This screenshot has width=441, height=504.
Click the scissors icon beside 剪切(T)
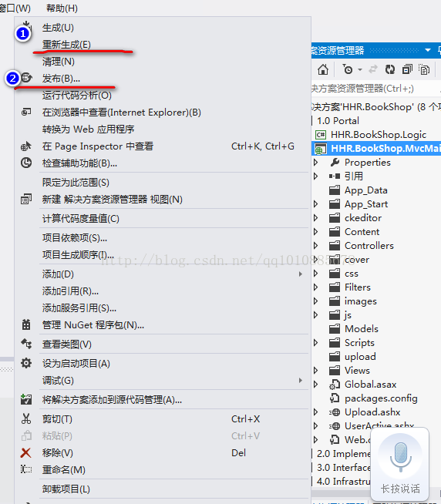(25, 418)
